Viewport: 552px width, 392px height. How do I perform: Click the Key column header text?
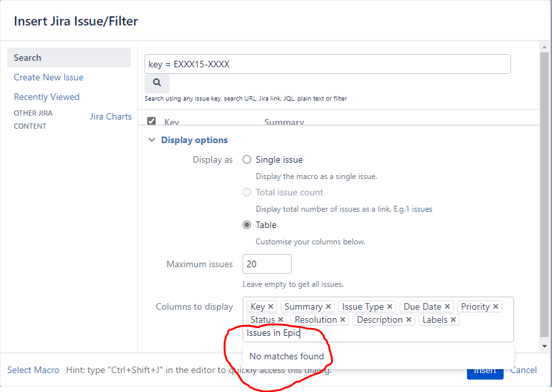click(x=172, y=122)
